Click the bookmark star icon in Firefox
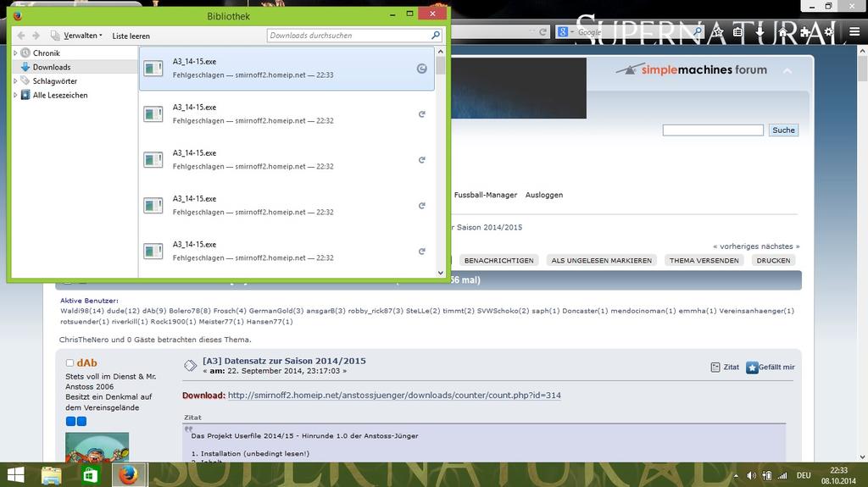The width and height of the screenshot is (868, 487). click(x=718, y=32)
